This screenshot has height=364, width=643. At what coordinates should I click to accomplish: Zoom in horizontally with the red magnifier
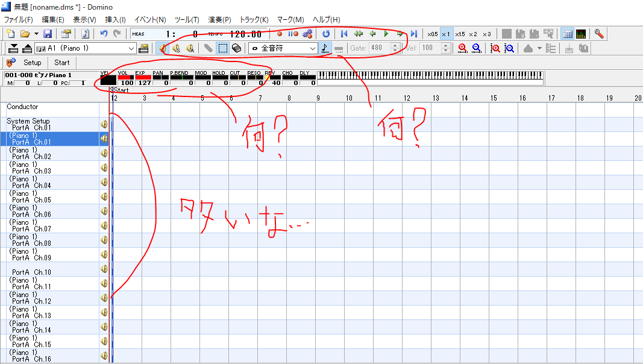[463, 48]
